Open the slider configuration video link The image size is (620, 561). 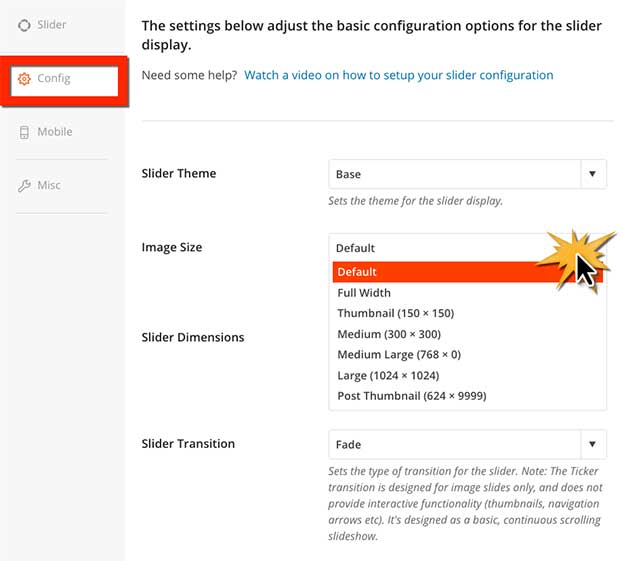click(398, 75)
